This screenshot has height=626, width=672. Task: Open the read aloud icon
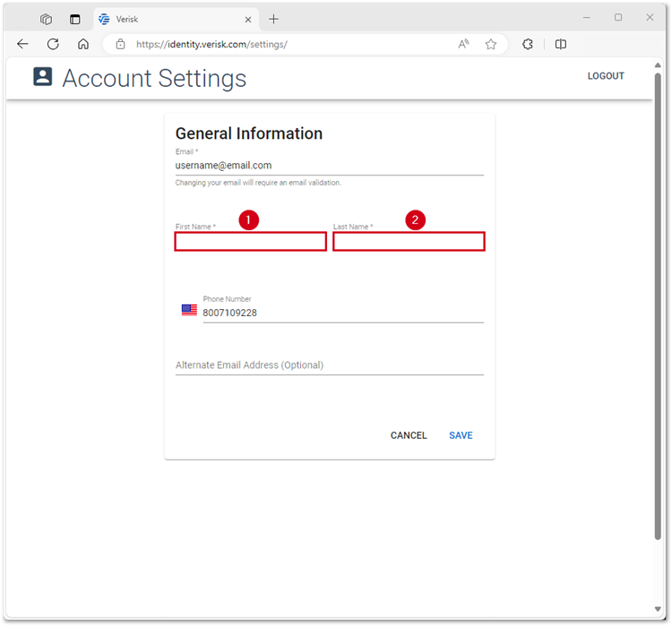pos(463,44)
